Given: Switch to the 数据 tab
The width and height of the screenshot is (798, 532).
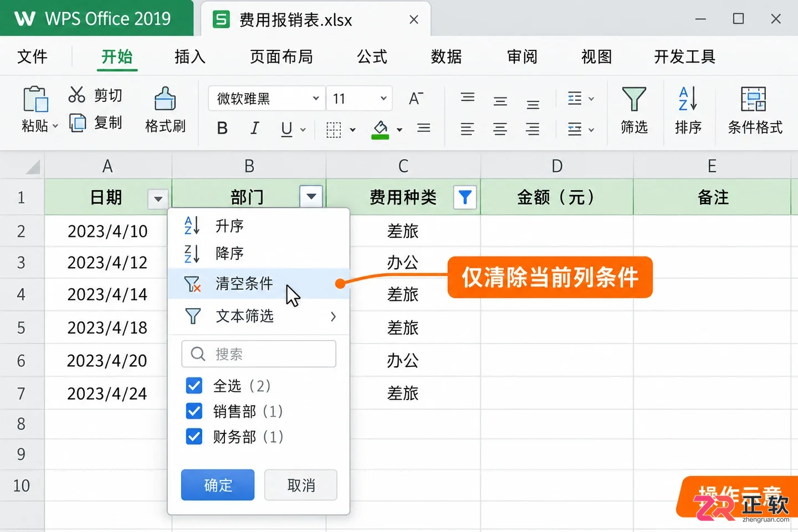Looking at the screenshot, I should (446, 57).
